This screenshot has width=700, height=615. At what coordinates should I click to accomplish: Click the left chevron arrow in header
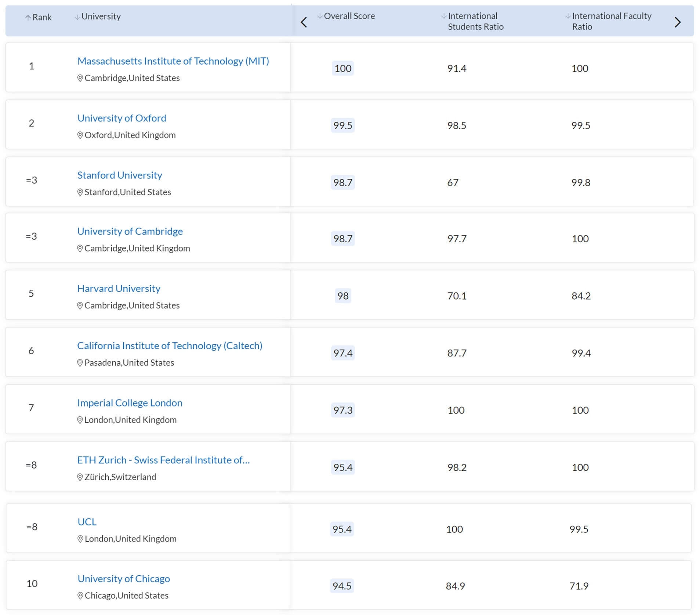click(304, 22)
